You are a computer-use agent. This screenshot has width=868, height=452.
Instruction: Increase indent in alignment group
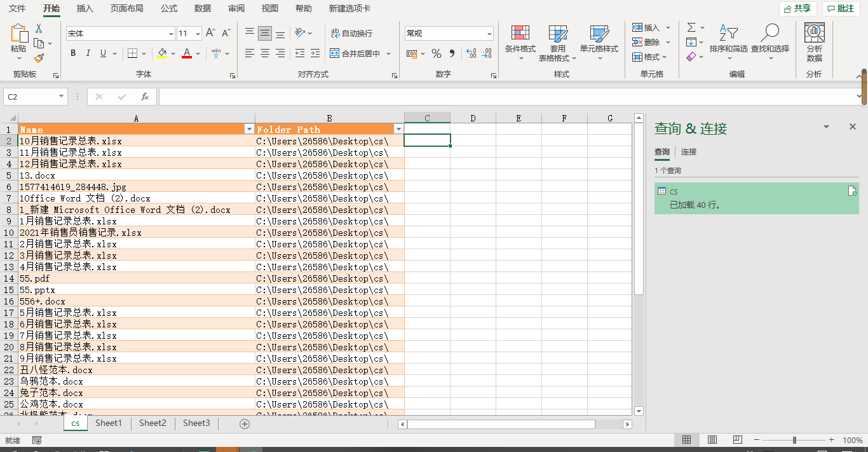click(315, 53)
